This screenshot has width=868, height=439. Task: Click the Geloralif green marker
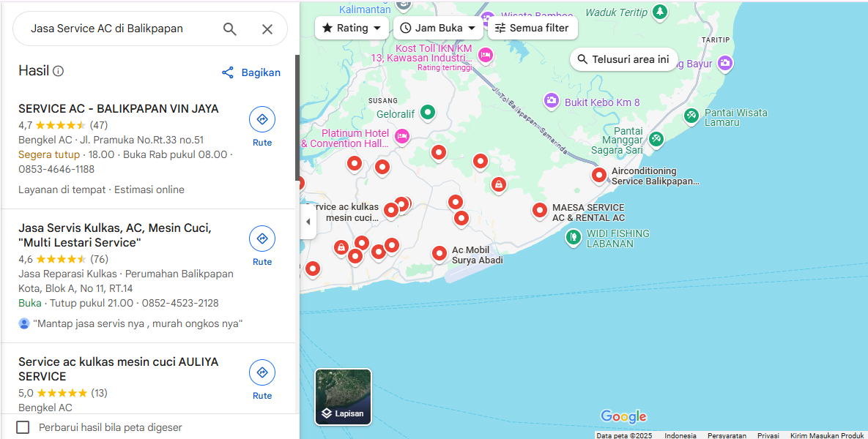pos(427,112)
